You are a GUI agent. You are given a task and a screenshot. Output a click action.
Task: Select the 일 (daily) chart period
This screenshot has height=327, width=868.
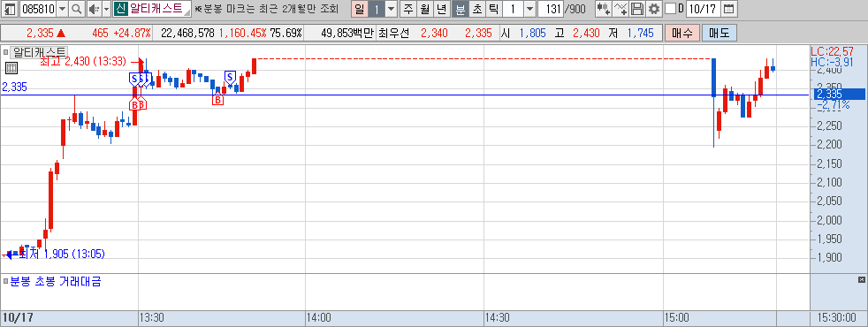pyautogui.click(x=360, y=9)
